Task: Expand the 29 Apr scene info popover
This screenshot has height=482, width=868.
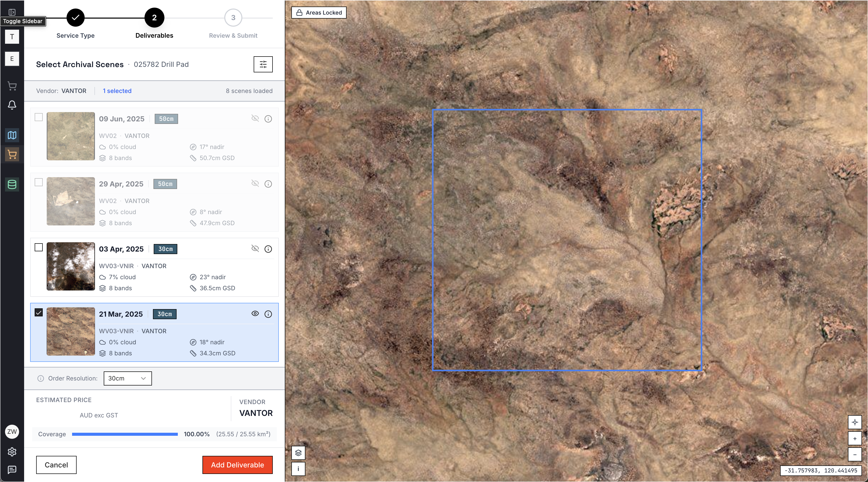Action: coord(268,184)
